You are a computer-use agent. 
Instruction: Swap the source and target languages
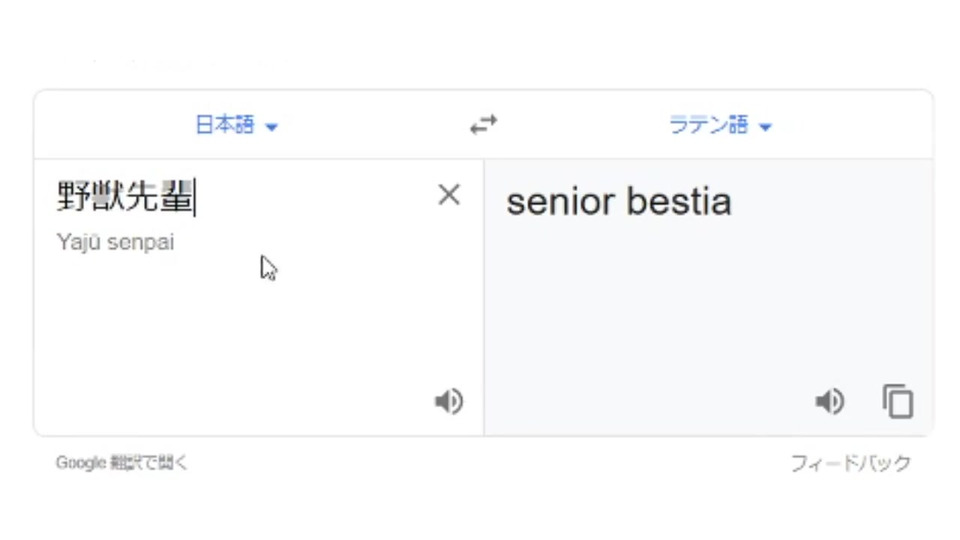(x=483, y=125)
